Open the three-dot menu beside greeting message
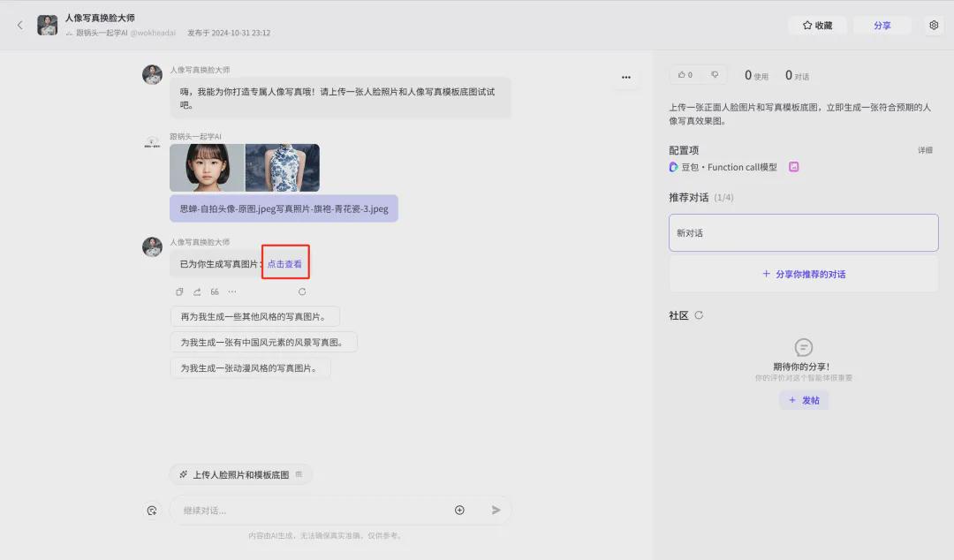The image size is (954, 560). [626, 78]
